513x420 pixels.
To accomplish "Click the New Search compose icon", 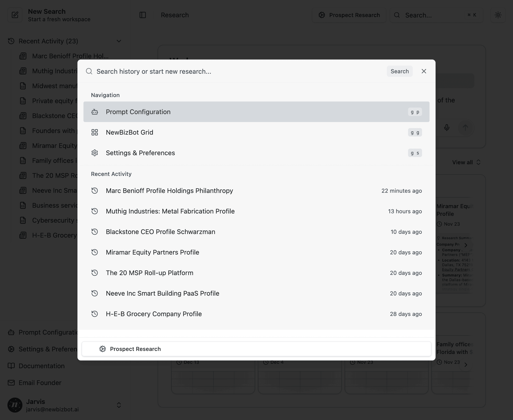I will point(15,15).
